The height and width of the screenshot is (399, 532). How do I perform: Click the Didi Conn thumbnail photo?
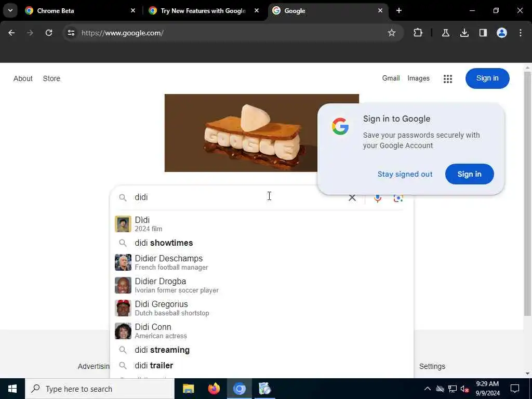[123, 331]
